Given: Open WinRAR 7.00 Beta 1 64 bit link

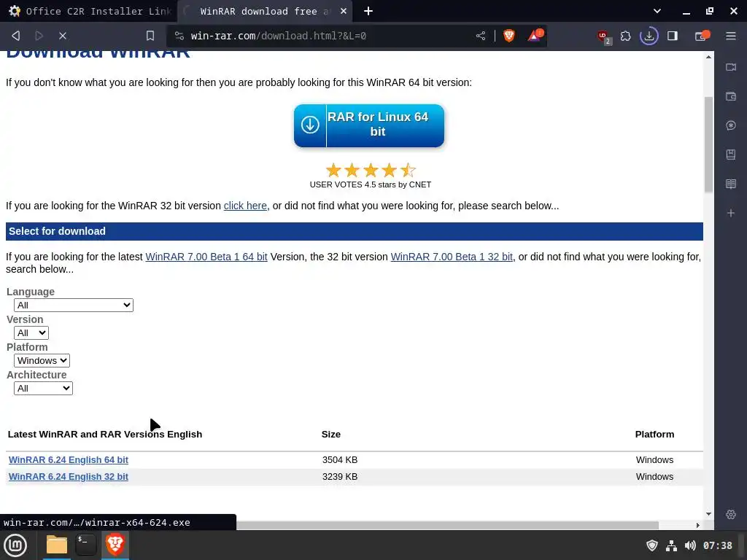Looking at the screenshot, I should pyautogui.click(x=206, y=257).
